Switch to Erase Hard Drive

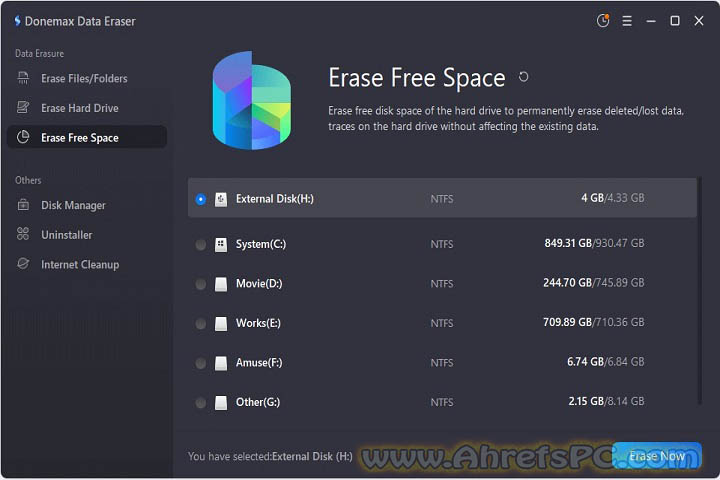click(87, 107)
